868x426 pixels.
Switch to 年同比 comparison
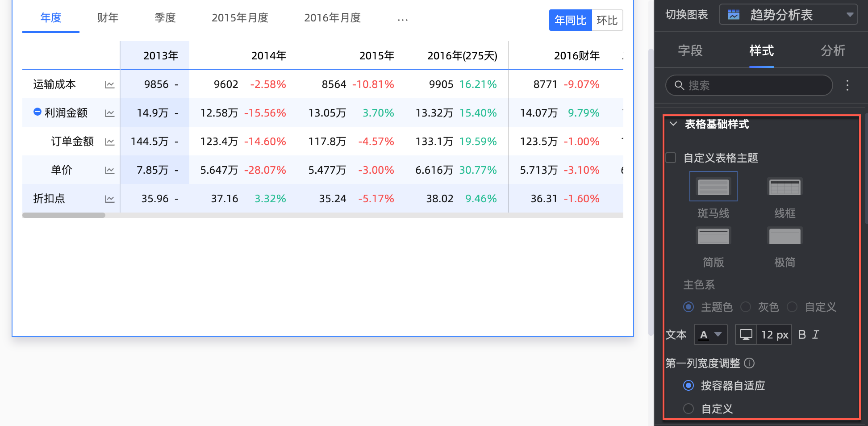(x=570, y=20)
